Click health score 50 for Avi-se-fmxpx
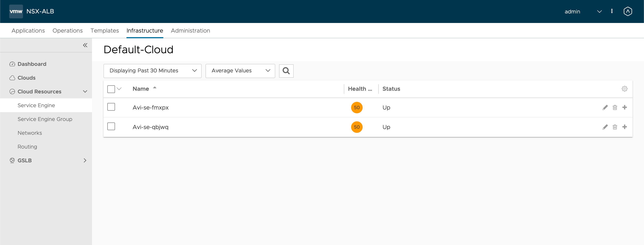644x245 pixels. [x=357, y=107]
